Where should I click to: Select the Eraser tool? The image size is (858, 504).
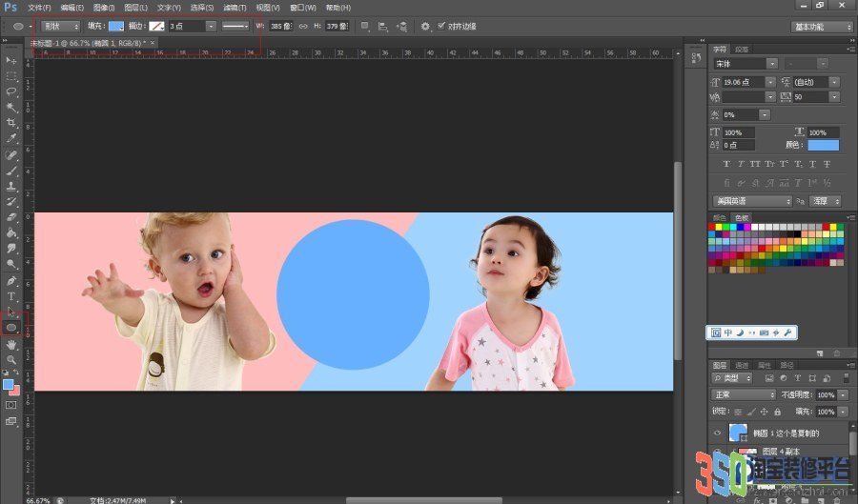[x=10, y=217]
